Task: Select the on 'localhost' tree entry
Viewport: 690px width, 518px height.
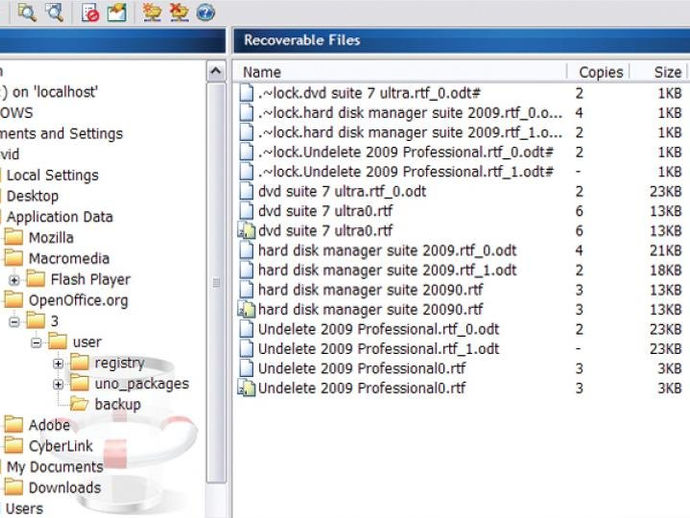Action: tap(50, 92)
